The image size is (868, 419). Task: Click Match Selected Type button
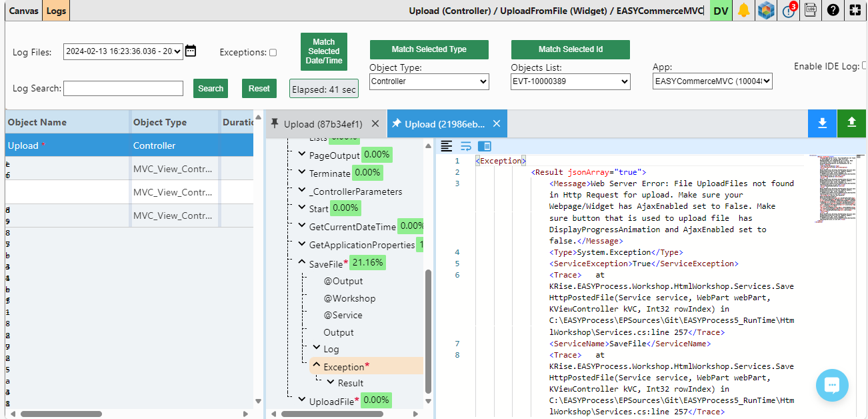click(x=429, y=49)
